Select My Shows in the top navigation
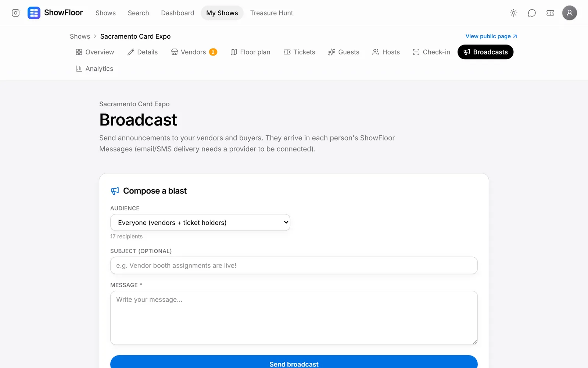The image size is (588, 368). click(222, 13)
